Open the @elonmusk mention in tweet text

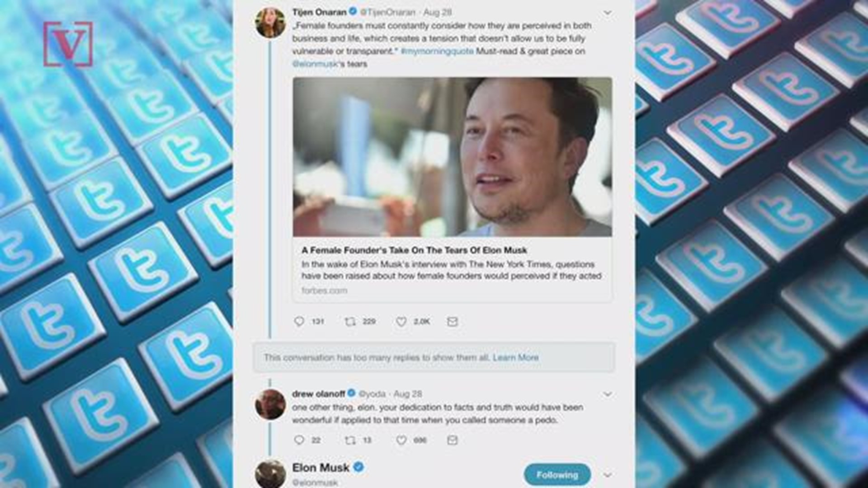315,64
